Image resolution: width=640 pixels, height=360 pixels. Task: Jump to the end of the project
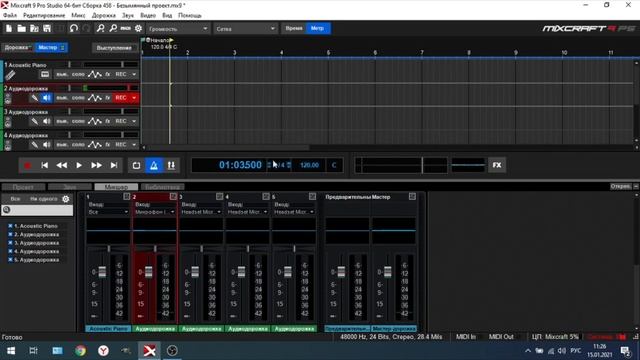click(114, 165)
